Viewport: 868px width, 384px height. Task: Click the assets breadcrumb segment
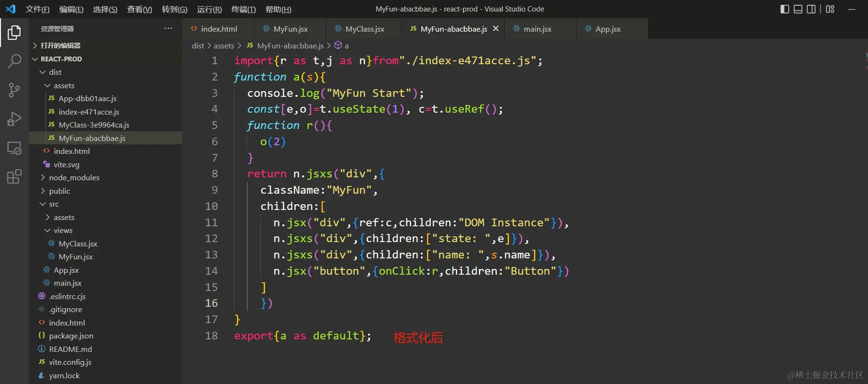pyautogui.click(x=224, y=46)
